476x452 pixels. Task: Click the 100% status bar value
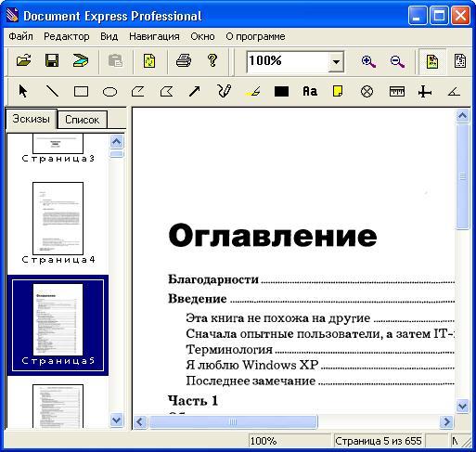tap(264, 441)
